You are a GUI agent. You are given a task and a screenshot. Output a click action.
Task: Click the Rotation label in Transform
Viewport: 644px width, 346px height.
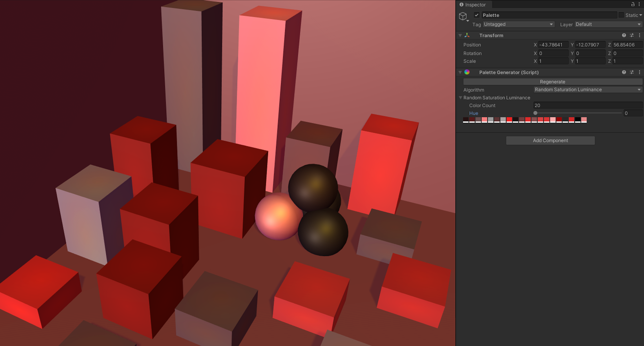point(472,53)
